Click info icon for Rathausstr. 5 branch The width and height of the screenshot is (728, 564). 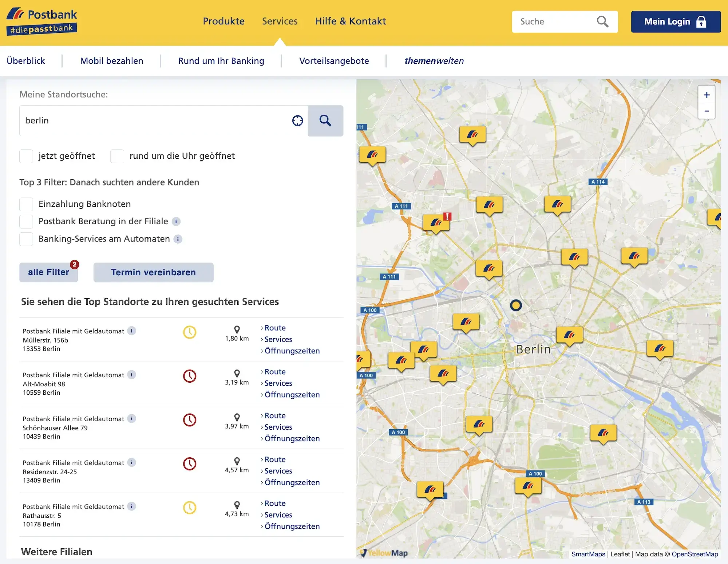[132, 506]
